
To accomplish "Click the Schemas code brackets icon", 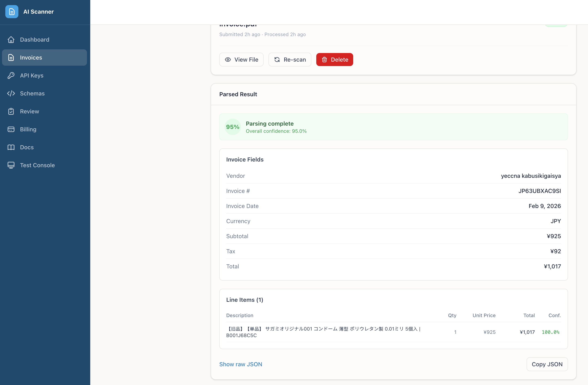I will (11, 93).
